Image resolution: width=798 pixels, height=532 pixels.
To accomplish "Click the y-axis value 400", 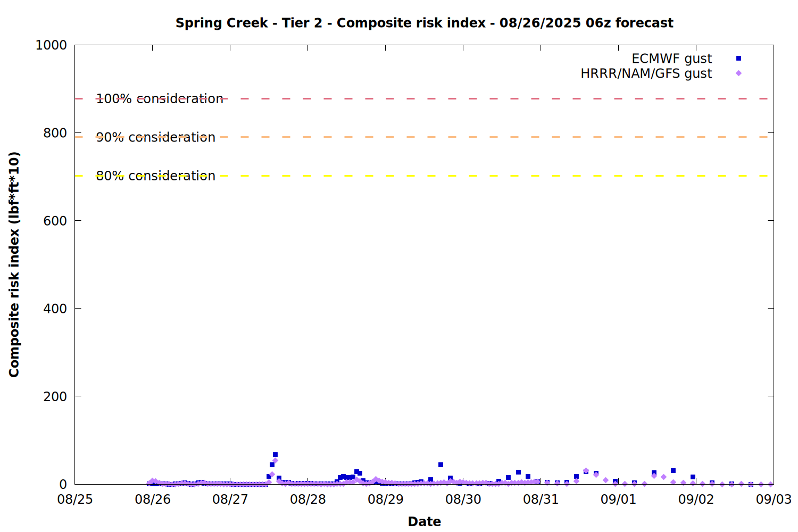I will (55, 309).
